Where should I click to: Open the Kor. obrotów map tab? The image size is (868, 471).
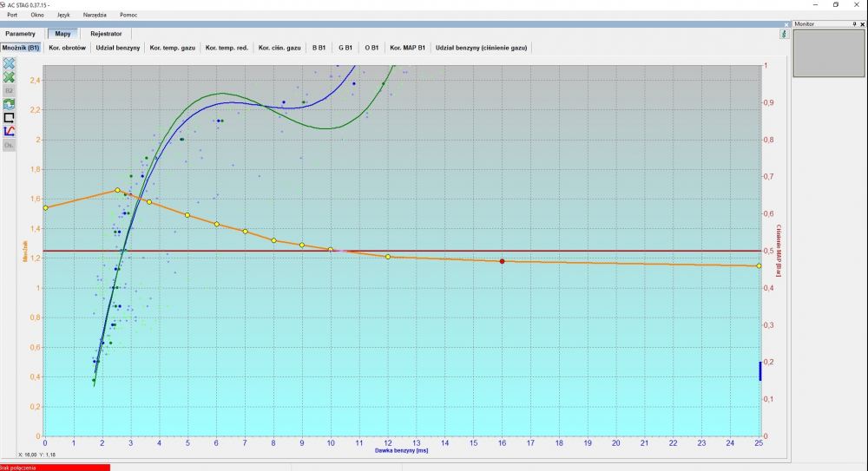tap(68, 48)
